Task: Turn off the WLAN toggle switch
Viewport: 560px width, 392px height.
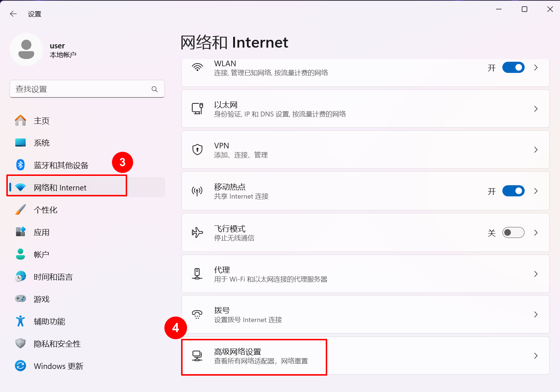Action: pos(513,67)
